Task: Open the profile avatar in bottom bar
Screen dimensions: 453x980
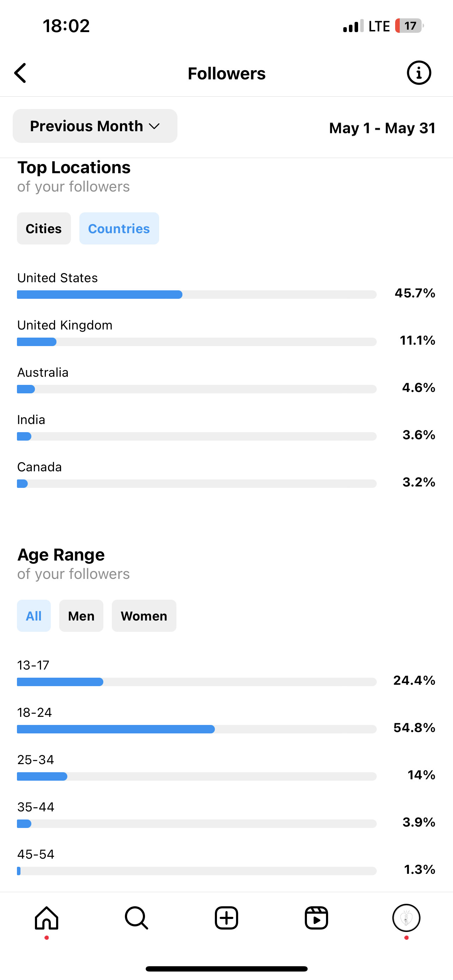Action: (406, 918)
